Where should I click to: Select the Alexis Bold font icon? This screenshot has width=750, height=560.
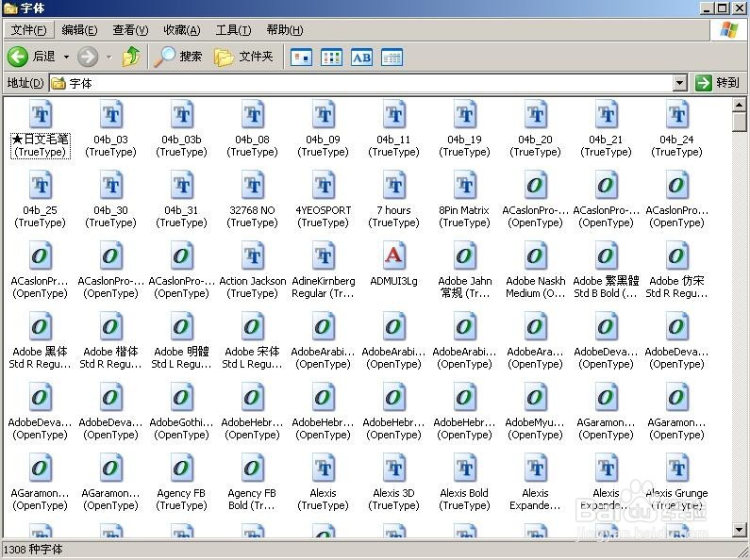[x=465, y=468]
